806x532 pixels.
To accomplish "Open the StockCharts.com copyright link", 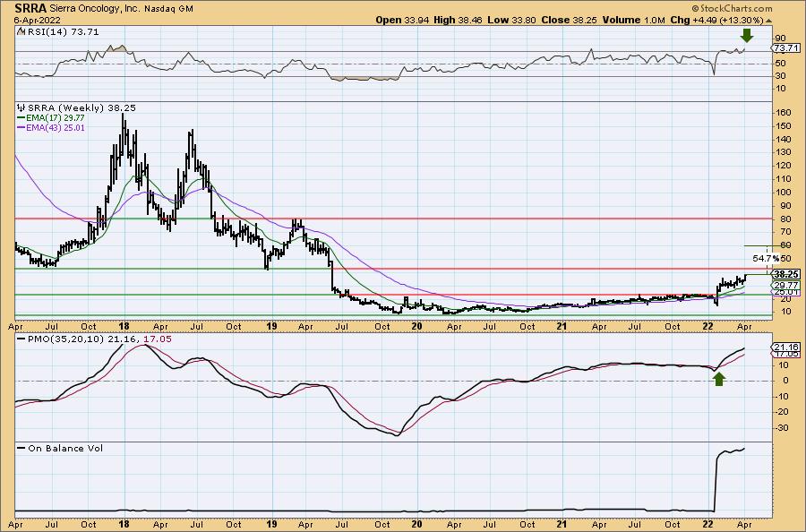I will [732, 8].
